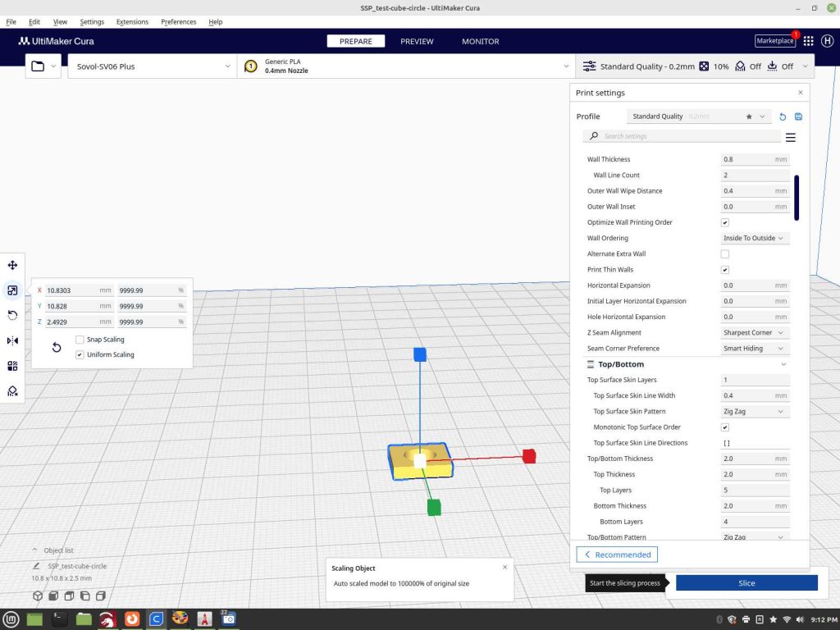Click the extruder 1 icon
The image size is (840, 630).
[250, 66]
